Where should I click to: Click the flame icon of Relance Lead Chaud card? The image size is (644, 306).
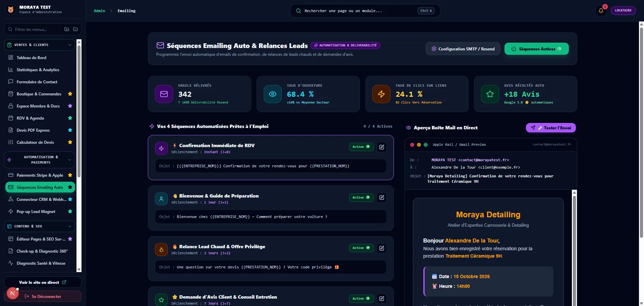161,250
